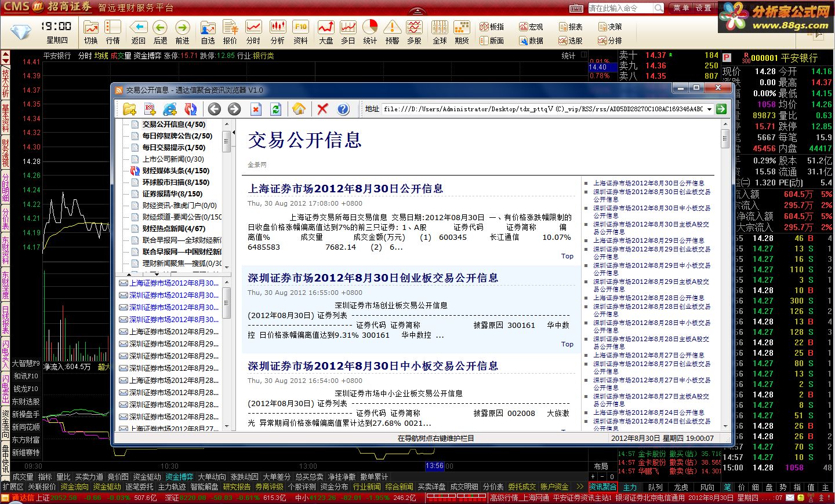Open the address bar dropdown arrow
835x504 pixels.
point(709,109)
